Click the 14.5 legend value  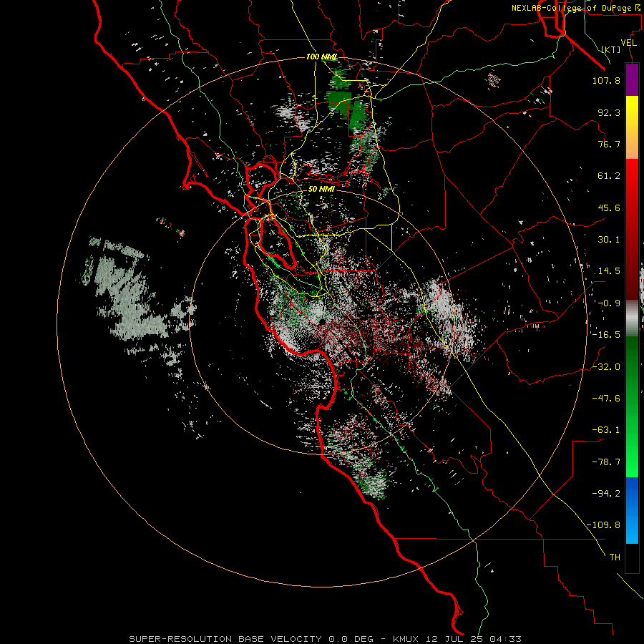click(x=609, y=271)
